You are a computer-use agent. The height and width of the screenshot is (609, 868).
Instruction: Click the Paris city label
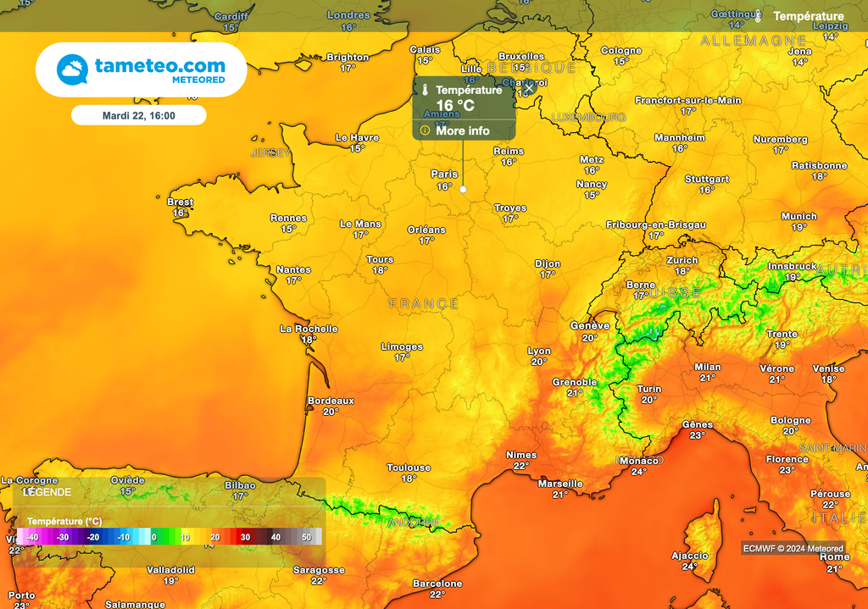pos(444,174)
